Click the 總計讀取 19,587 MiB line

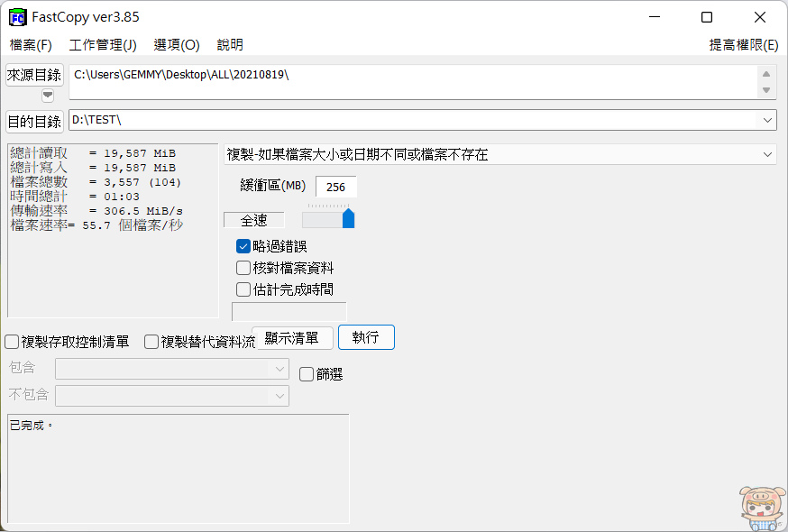(94, 153)
